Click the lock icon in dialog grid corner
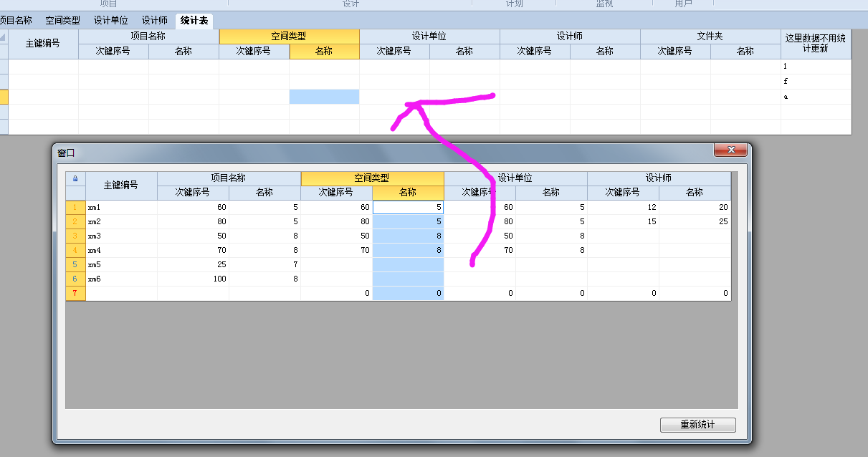Screen dimensions: 868x457 pos(75,178)
